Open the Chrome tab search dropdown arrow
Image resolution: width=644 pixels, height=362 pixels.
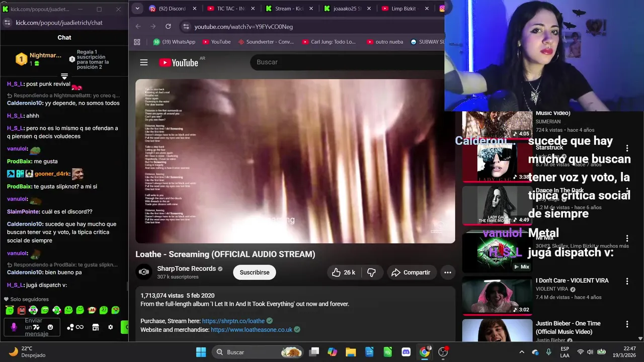click(x=137, y=9)
